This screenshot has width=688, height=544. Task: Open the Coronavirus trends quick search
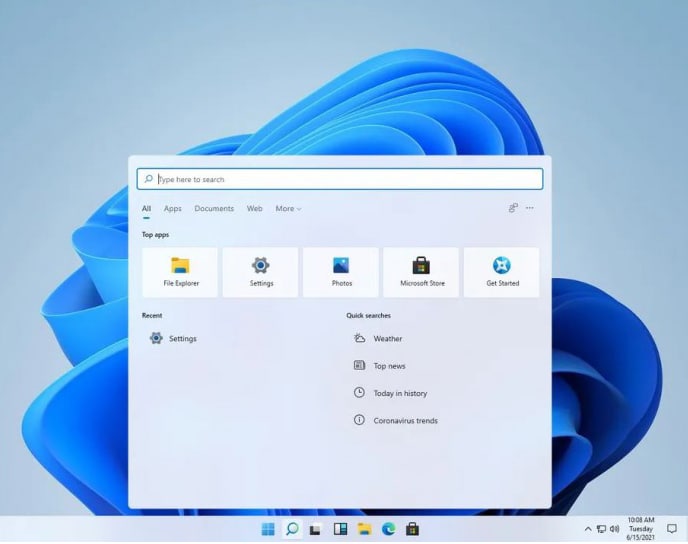pyautogui.click(x=395, y=420)
